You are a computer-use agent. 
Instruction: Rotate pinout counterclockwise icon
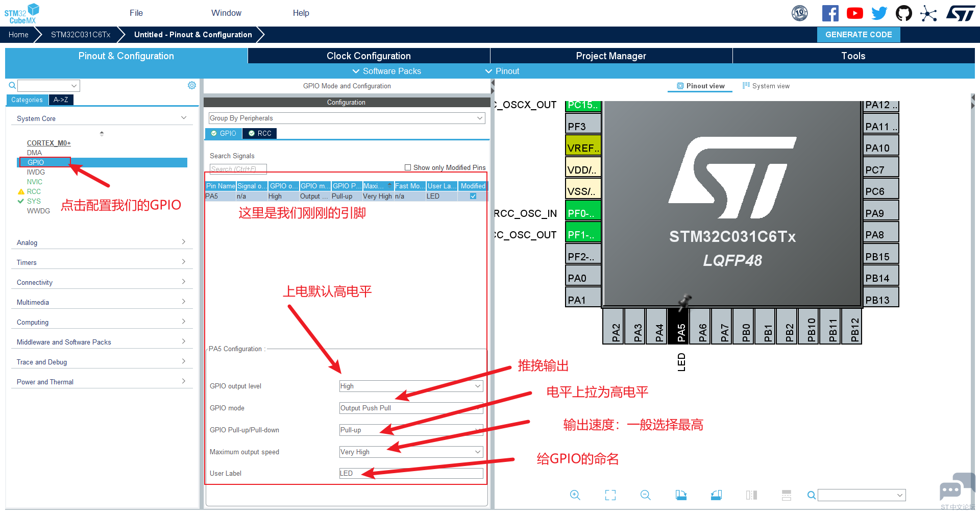[716, 495]
